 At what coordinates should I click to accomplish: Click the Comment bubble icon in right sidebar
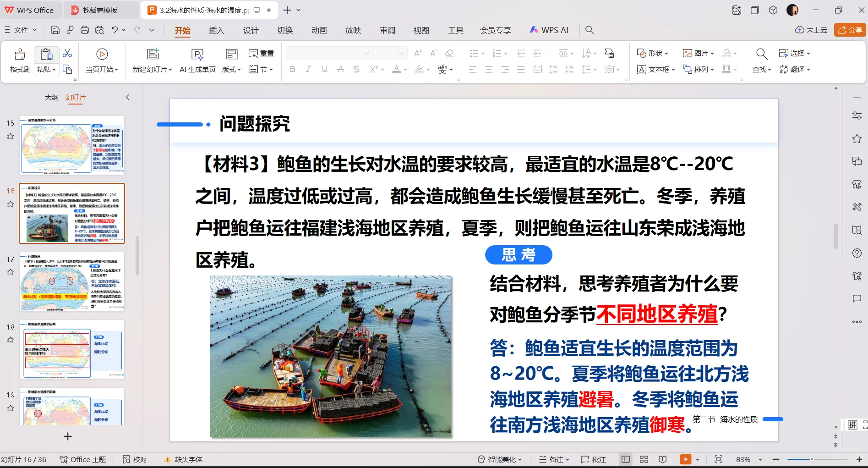[857, 299]
